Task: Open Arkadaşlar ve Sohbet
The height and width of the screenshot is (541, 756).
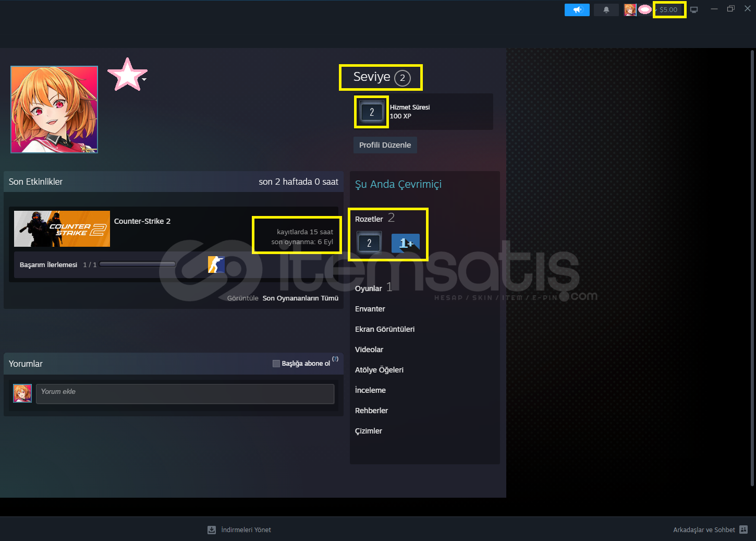Action: tap(704, 530)
